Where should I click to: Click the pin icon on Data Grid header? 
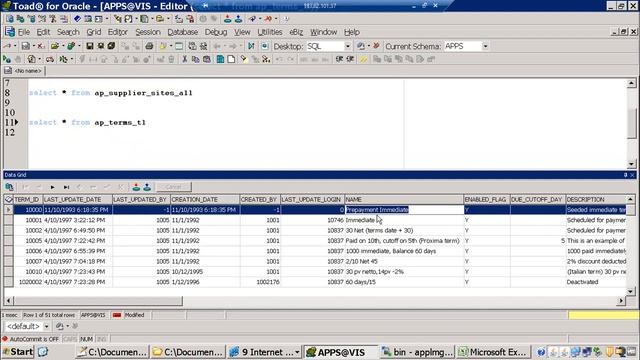pyautogui.click(x=625, y=175)
